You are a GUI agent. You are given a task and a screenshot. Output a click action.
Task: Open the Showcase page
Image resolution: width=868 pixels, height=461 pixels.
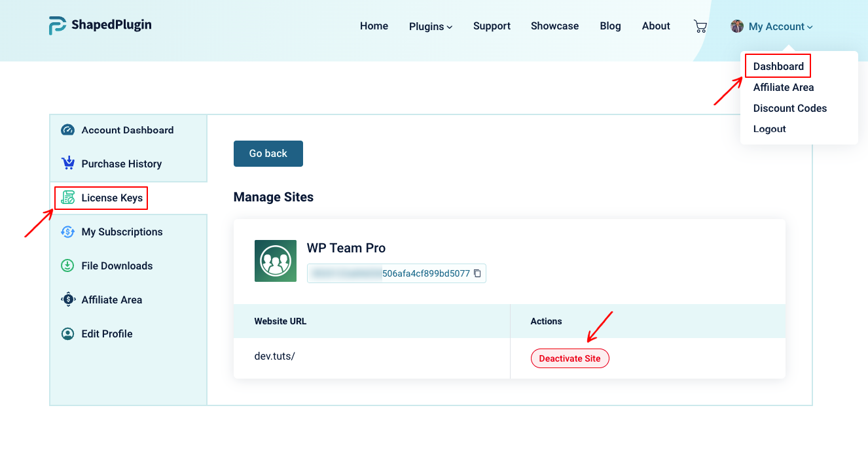(x=554, y=26)
